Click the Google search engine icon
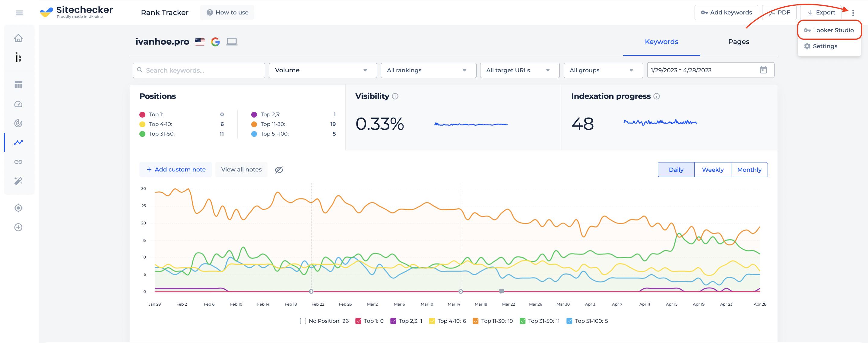 click(215, 42)
